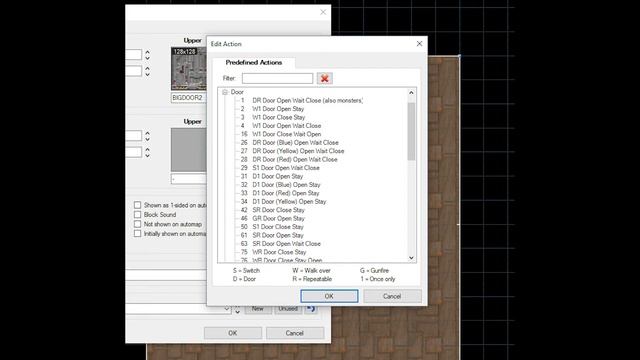This screenshot has height=360, width=640.
Task: Click the Unused button in the linedef window
Action: [x=288, y=309]
